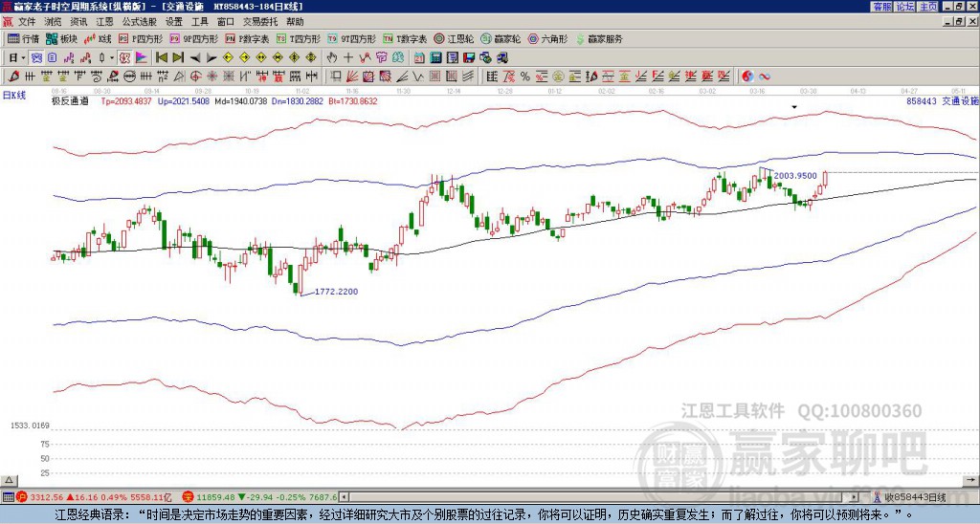Click the 1772.2200 price label
The width and height of the screenshot is (980, 524).
(336, 292)
